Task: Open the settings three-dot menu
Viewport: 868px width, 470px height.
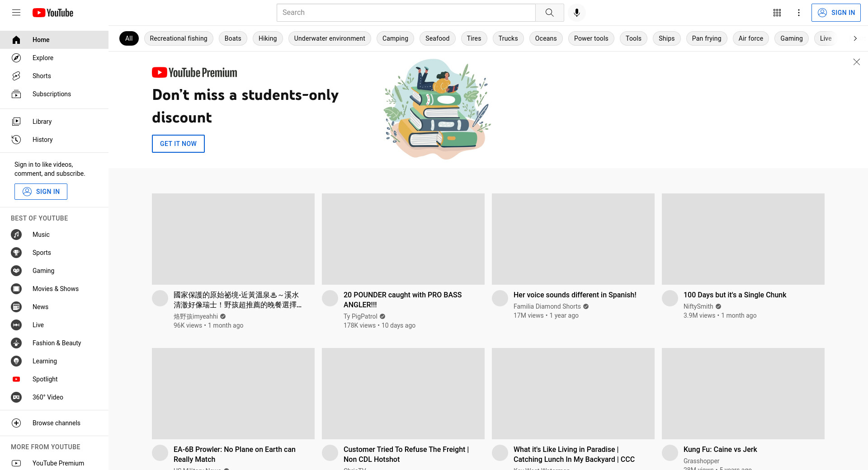Action: tap(799, 13)
